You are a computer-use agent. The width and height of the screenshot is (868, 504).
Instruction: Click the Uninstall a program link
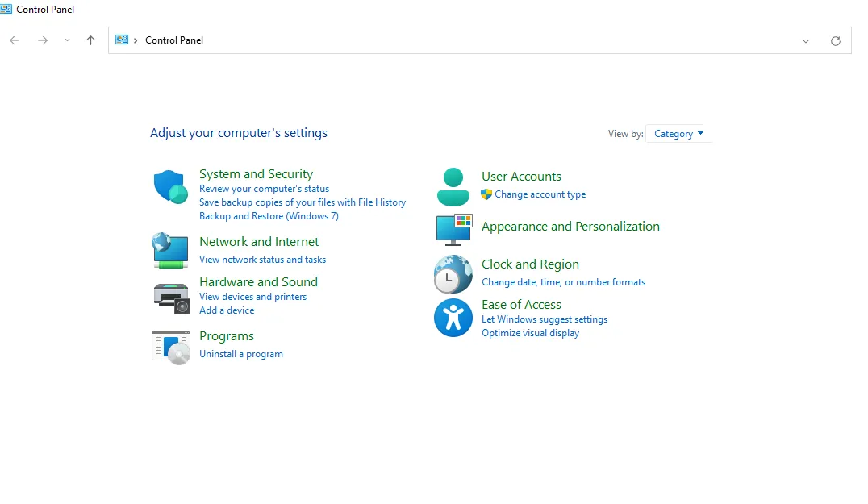(241, 354)
